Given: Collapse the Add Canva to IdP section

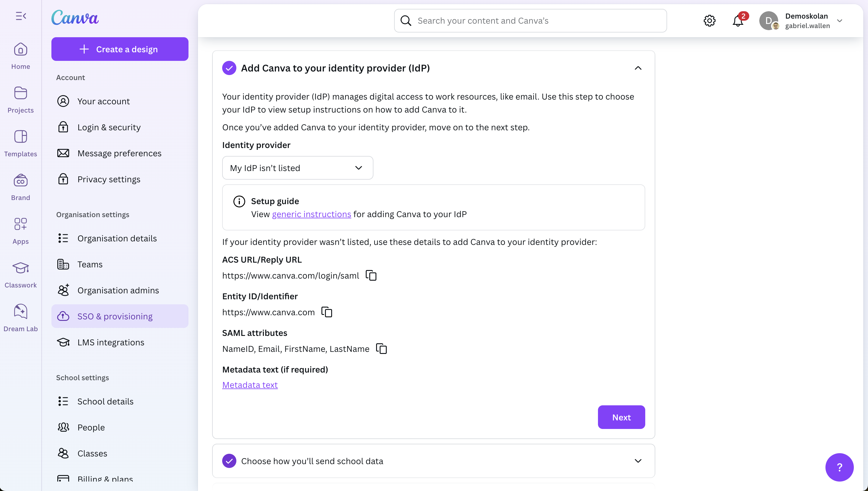Looking at the screenshot, I should pyautogui.click(x=638, y=68).
